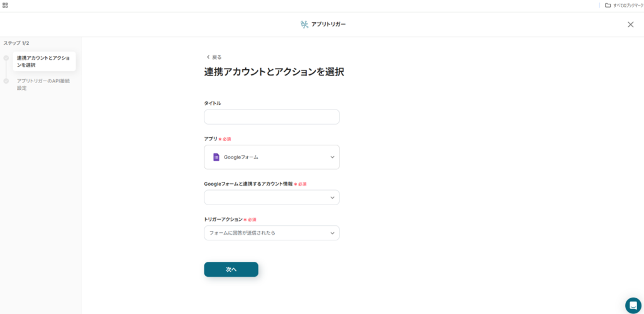Select 連携アカウントとアクションを選択 step in sidebar
The height and width of the screenshot is (314, 644).
pyautogui.click(x=43, y=61)
